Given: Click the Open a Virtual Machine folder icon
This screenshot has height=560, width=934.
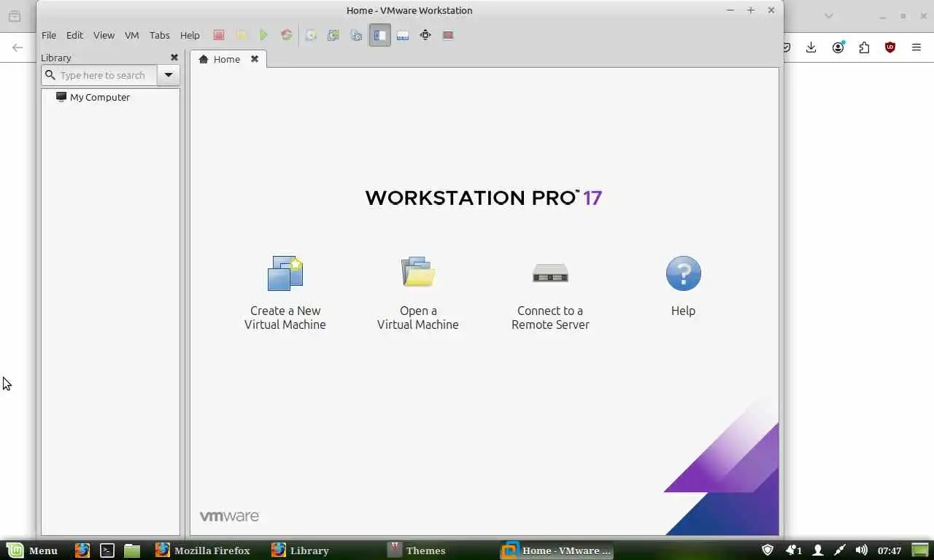Looking at the screenshot, I should [418, 271].
